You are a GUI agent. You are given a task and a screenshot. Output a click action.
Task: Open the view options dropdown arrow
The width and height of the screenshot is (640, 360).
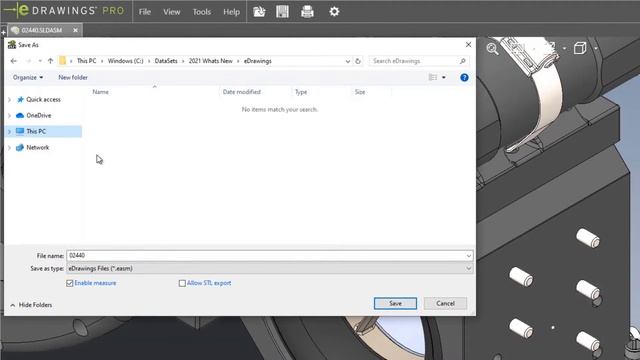click(444, 77)
